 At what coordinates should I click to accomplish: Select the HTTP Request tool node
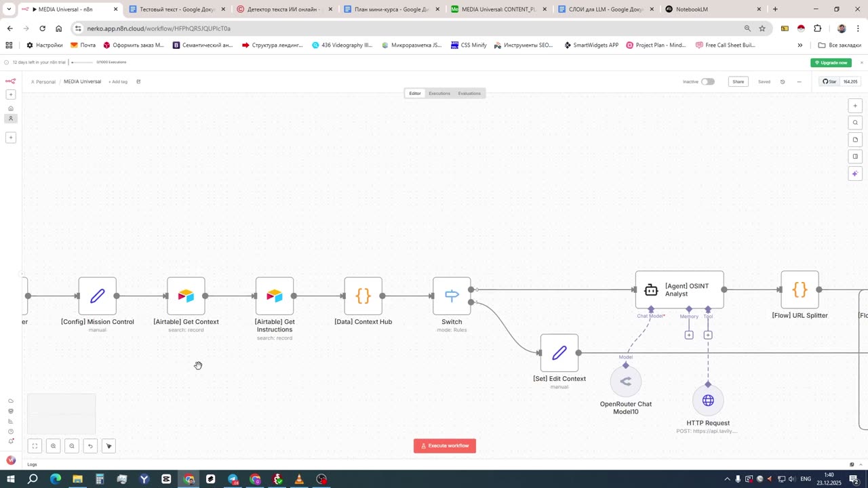[708, 401]
